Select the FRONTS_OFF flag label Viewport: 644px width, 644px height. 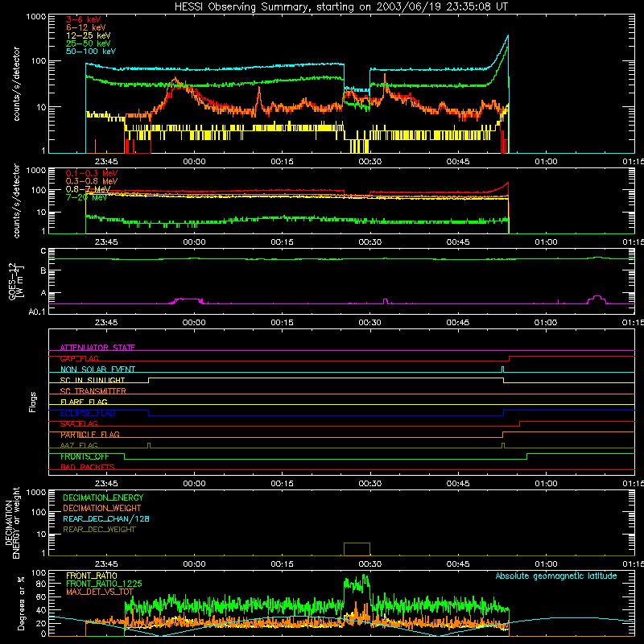pos(85,456)
